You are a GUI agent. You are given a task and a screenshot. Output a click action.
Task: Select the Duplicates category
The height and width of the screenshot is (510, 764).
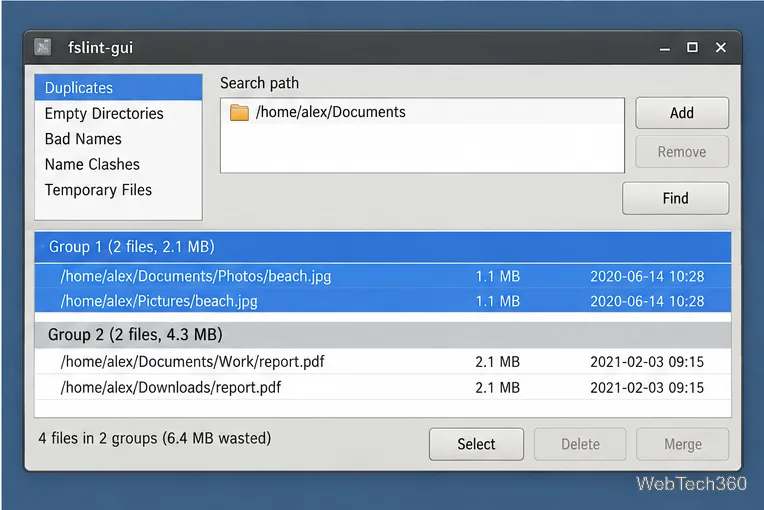tap(118, 88)
